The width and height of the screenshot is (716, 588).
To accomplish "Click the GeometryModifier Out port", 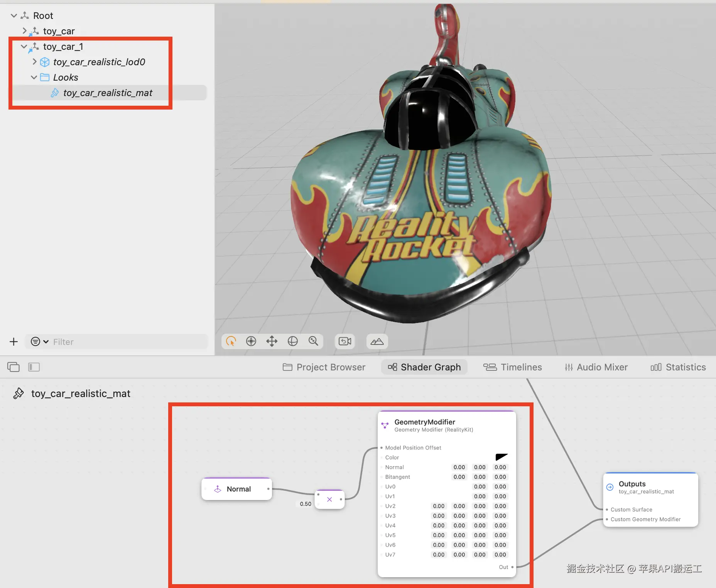I will pos(512,567).
